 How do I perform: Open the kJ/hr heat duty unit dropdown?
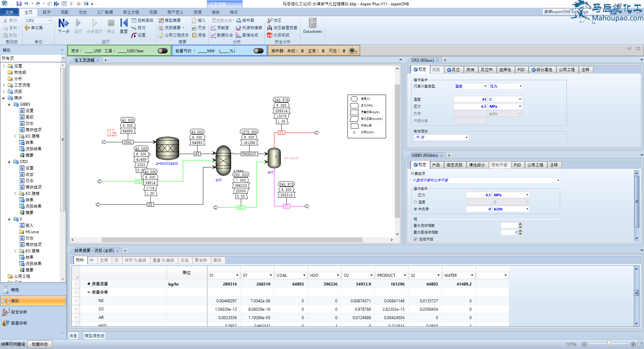pyautogui.click(x=527, y=209)
